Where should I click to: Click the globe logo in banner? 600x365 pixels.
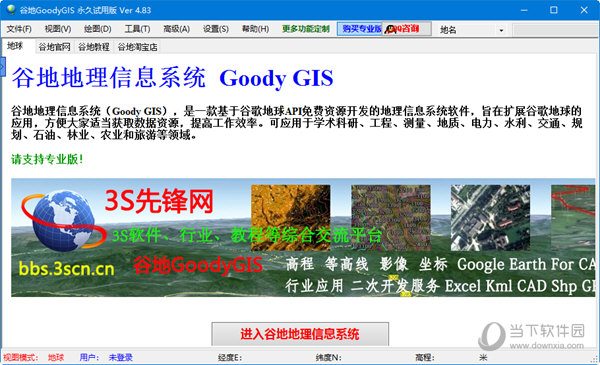pyautogui.click(x=64, y=220)
